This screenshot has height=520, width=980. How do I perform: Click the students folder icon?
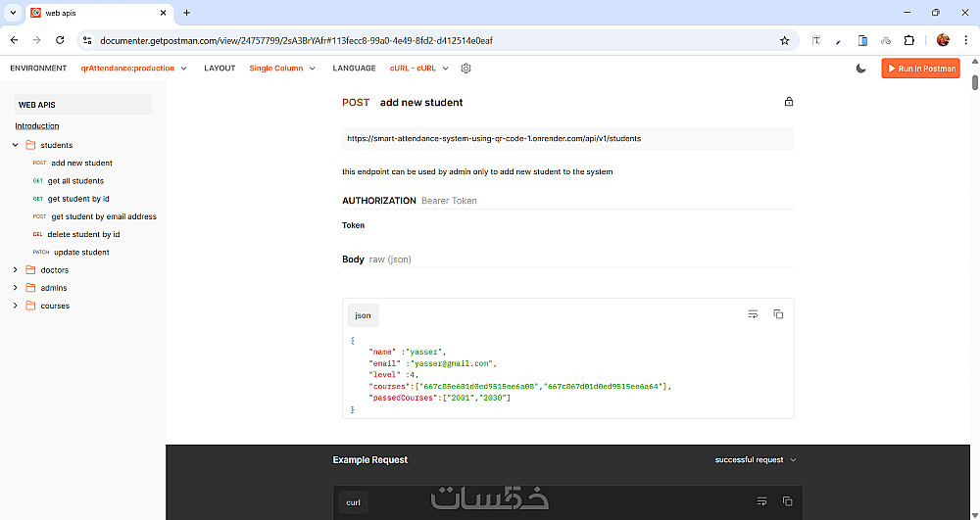click(x=30, y=145)
